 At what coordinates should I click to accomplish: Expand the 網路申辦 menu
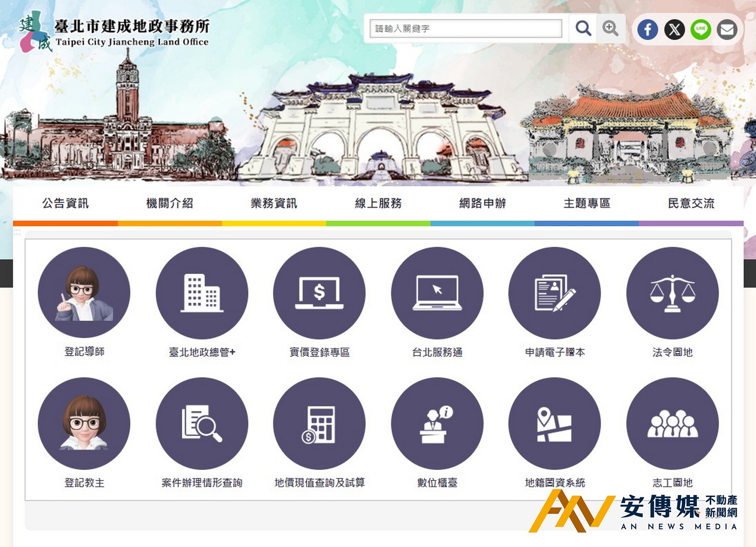[482, 204]
